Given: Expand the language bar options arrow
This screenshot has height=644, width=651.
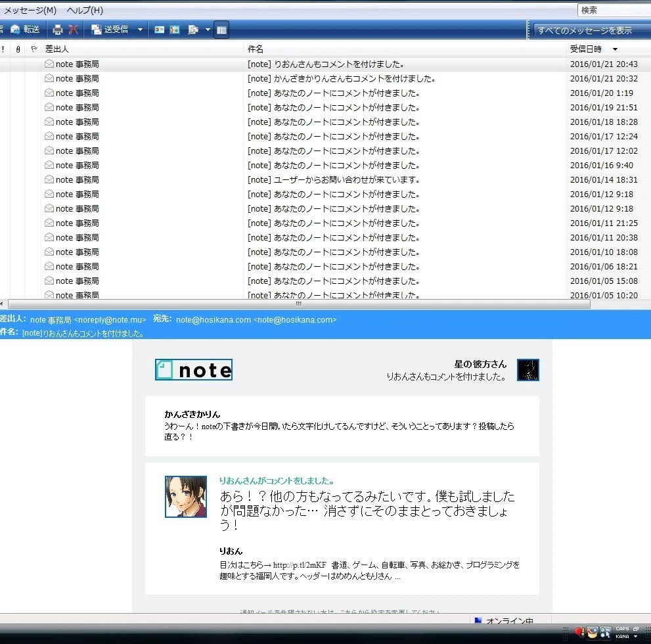Looking at the screenshot, I should [x=636, y=637].
